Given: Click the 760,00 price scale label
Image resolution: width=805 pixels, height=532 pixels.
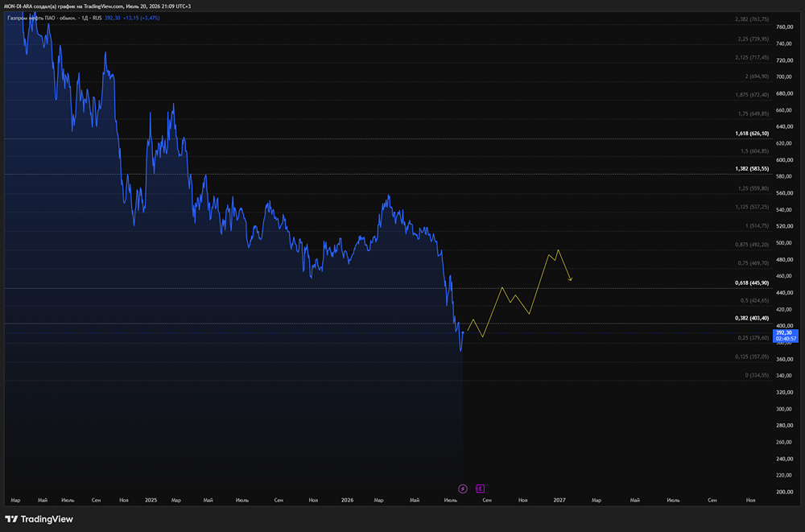Looking at the screenshot, I should point(784,27).
